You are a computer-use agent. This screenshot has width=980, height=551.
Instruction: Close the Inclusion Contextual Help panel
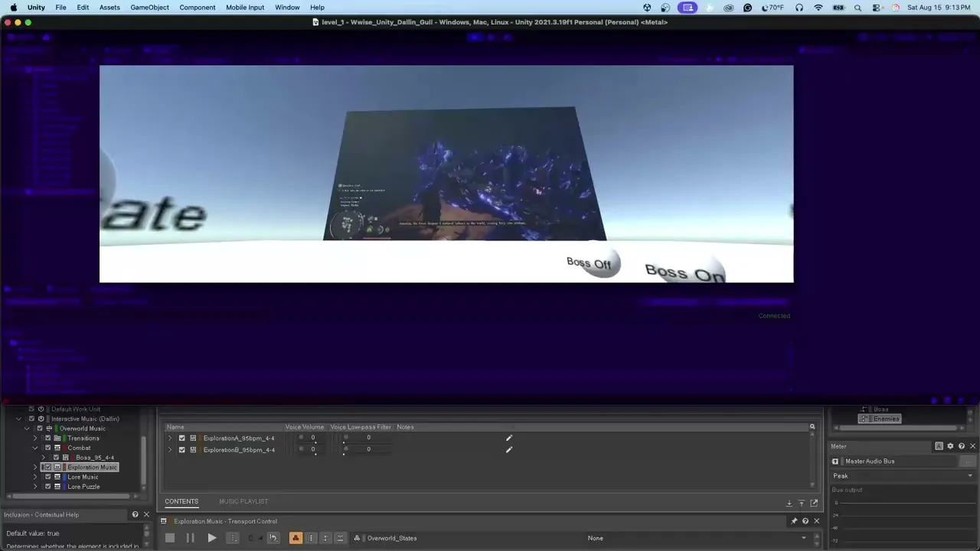146,514
